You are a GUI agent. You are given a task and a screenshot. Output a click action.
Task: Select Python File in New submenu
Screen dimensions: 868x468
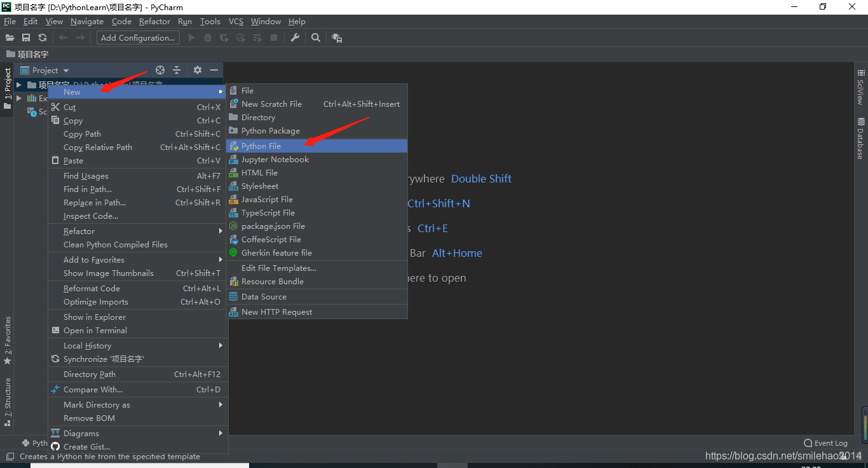coord(316,146)
